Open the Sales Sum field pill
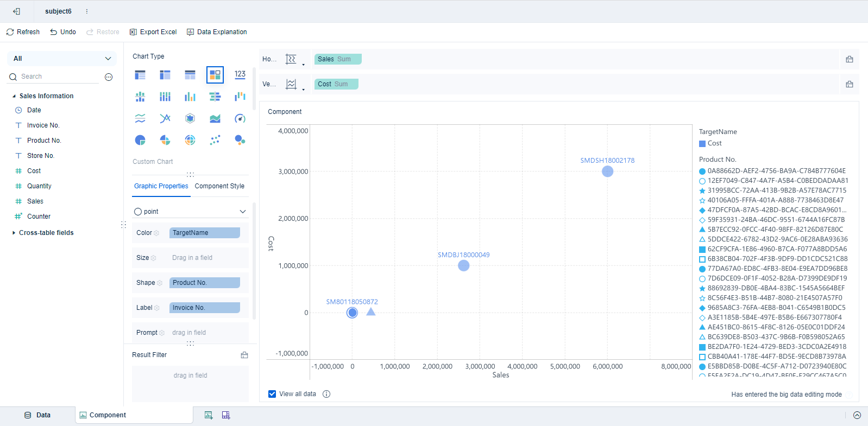Screen dimensions: 868x426 click(x=338, y=59)
